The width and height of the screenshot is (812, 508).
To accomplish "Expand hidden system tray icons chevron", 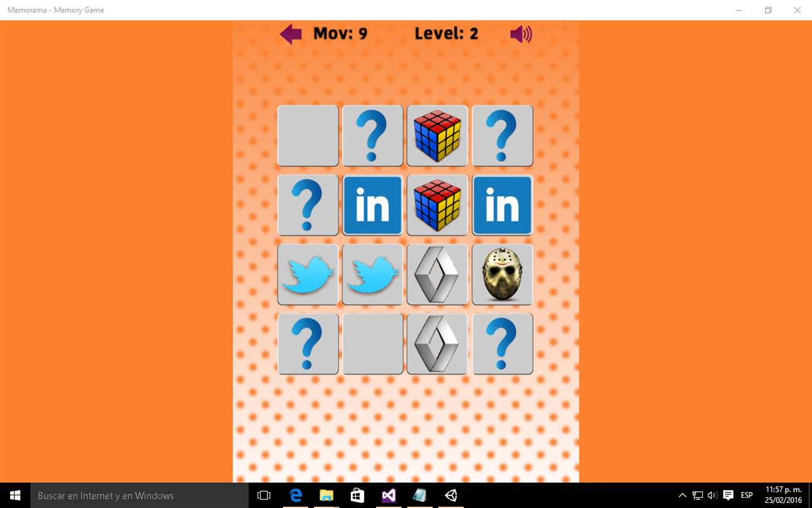I will click(682, 495).
